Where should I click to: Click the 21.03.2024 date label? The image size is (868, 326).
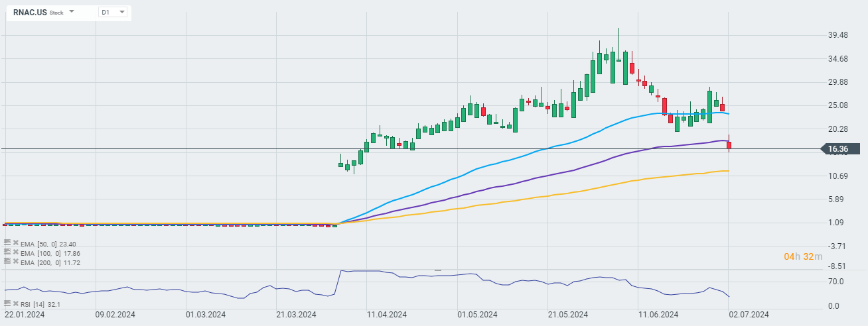point(297,315)
